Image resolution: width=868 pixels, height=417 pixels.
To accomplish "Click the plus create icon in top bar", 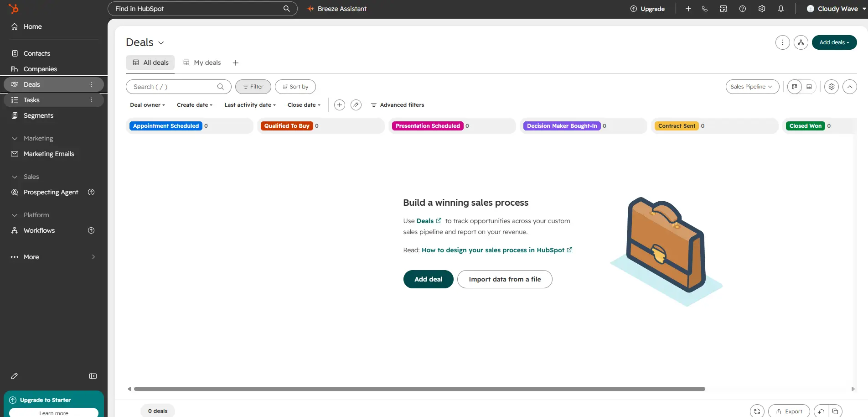I will pos(688,9).
